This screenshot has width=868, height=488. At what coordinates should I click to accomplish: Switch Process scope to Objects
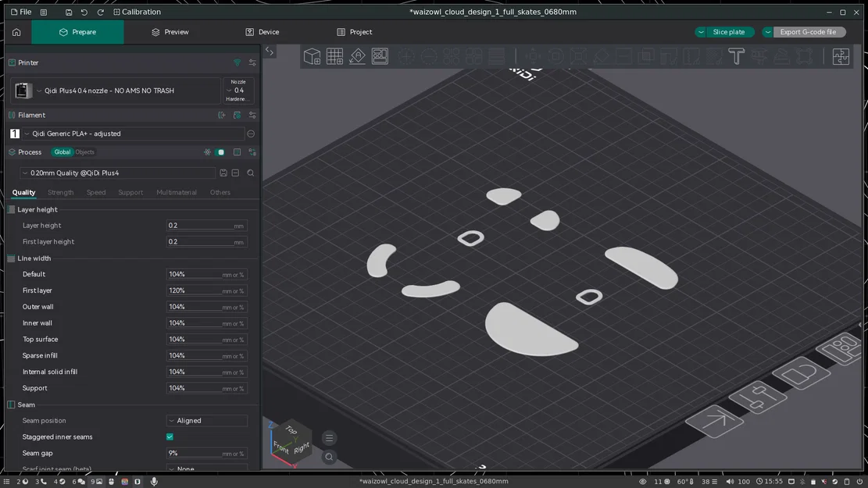84,152
